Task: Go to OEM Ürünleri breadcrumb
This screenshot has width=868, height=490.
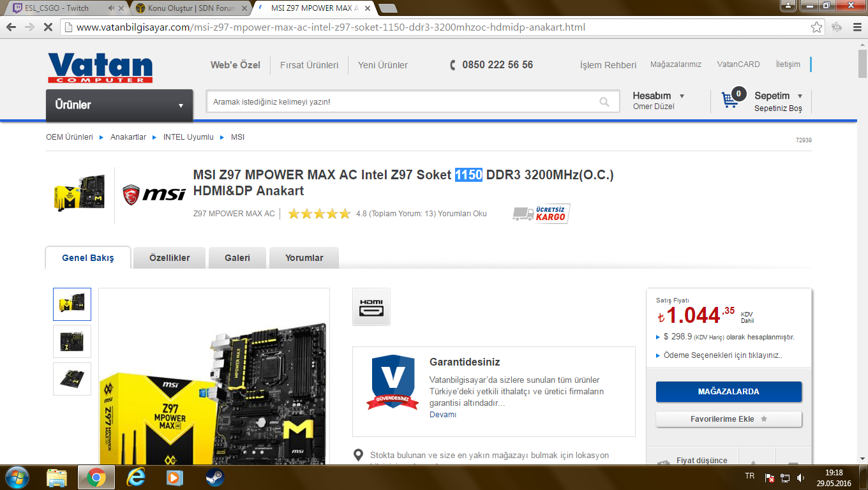Action: [x=70, y=137]
